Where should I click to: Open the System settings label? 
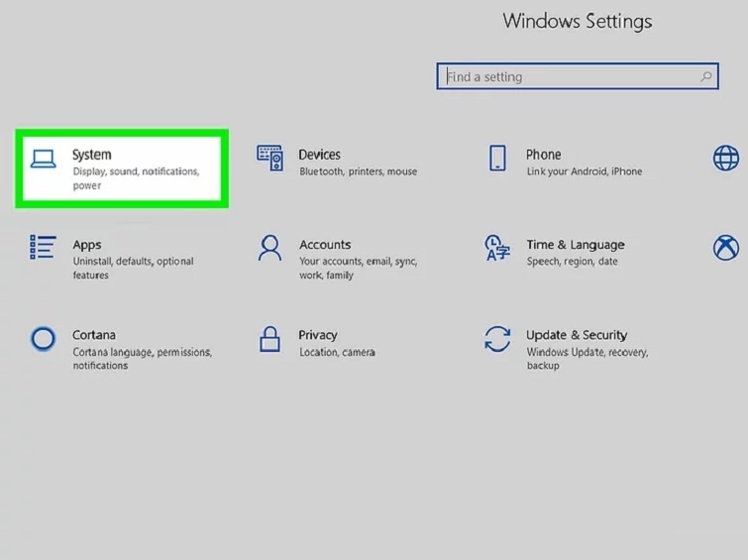click(x=92, y=155)
